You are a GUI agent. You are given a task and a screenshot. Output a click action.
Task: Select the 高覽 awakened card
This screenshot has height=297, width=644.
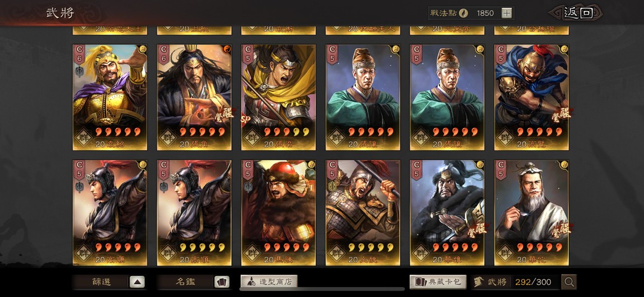pyautogui.click(x=531, y=97)
